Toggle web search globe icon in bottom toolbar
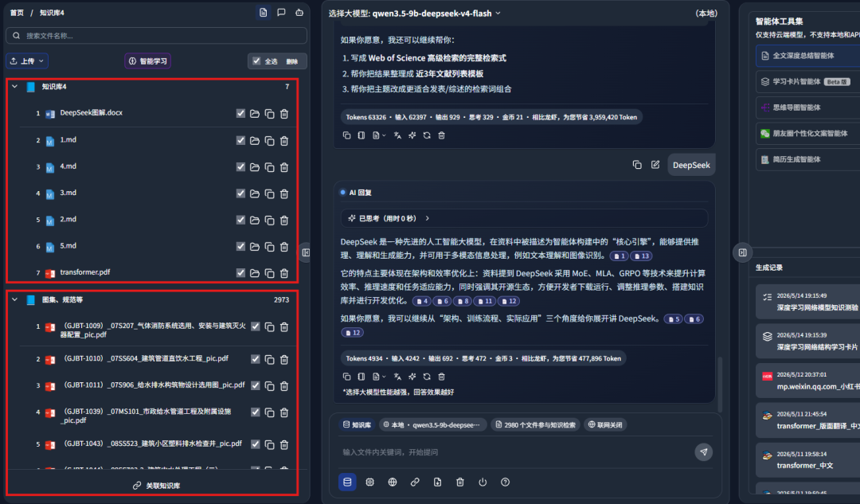This screenshot has width=860, height=504. (392, 482)
